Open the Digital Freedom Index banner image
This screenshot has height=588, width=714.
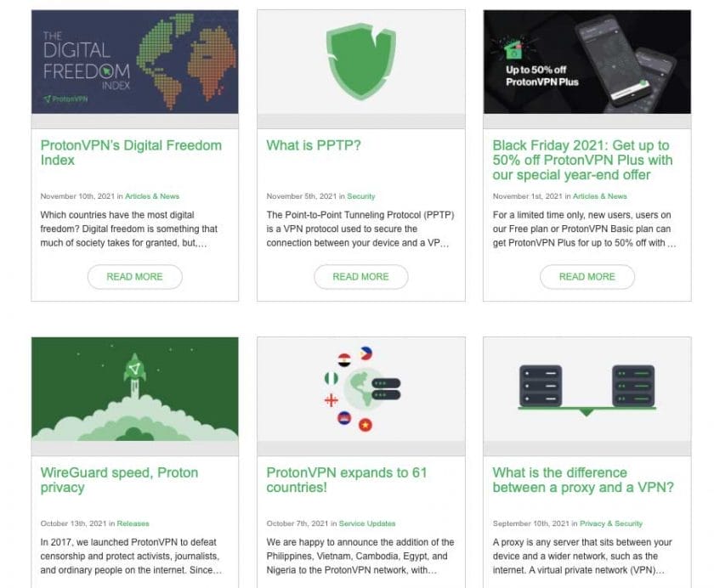pyautogui.click(x=135, y=62)
